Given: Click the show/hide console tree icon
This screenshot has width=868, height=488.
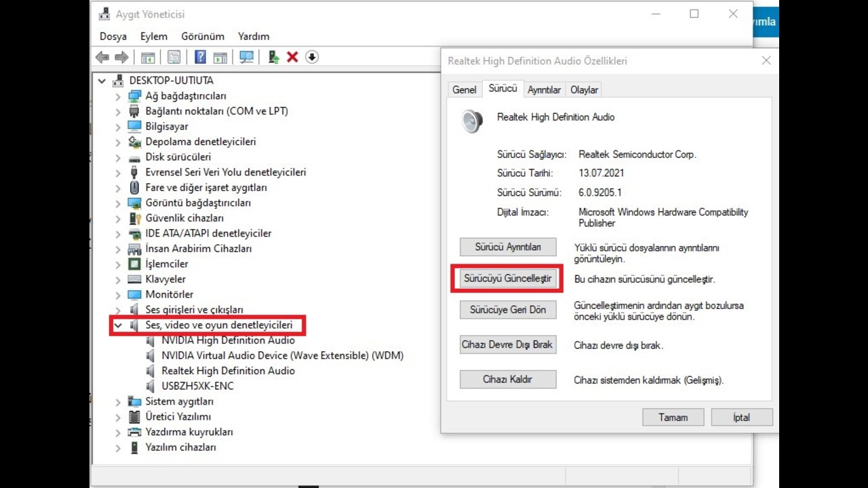Looking at the screenshot, I should [x=148, y=58].
